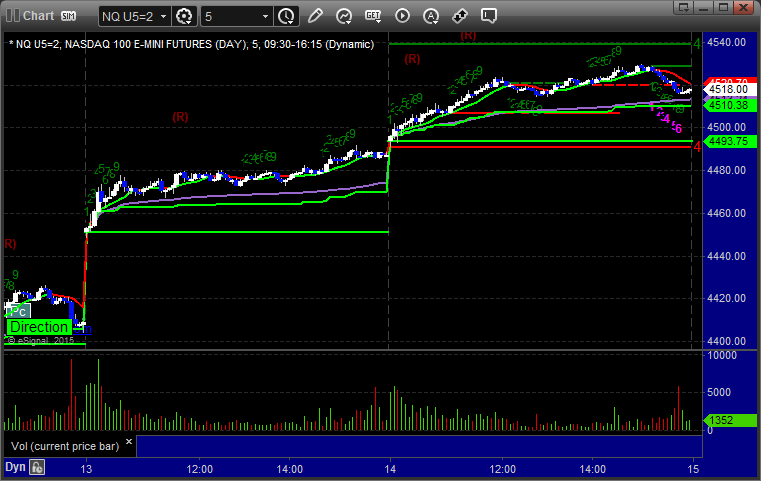
Task: Click the detach window button in title bar
Action: point(684,7)
